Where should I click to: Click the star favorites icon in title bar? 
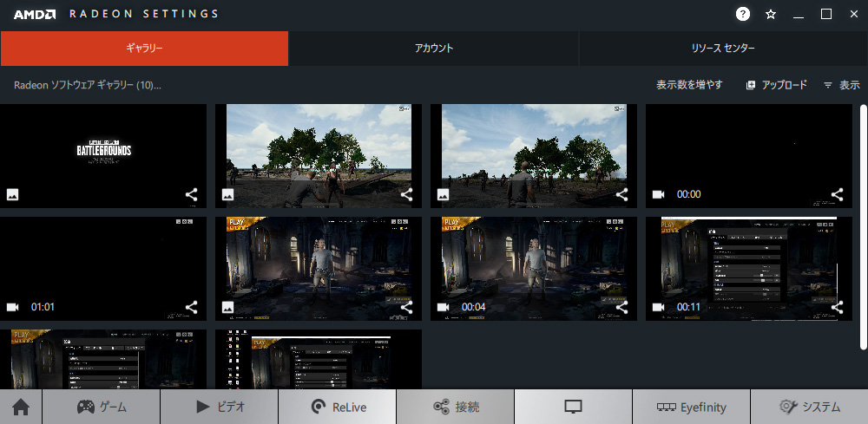pyautogui.click(x=771, y=15)
